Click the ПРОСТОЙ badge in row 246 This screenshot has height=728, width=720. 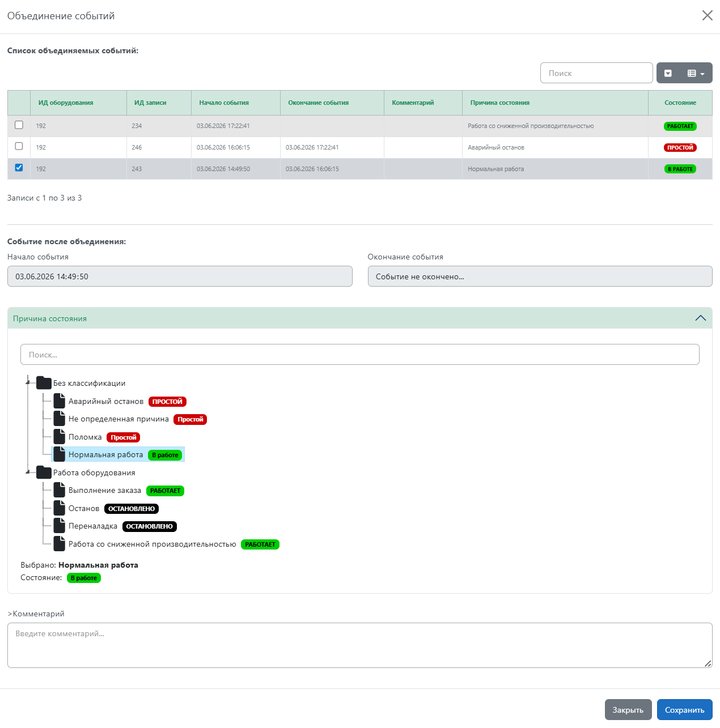coord(680,147)
